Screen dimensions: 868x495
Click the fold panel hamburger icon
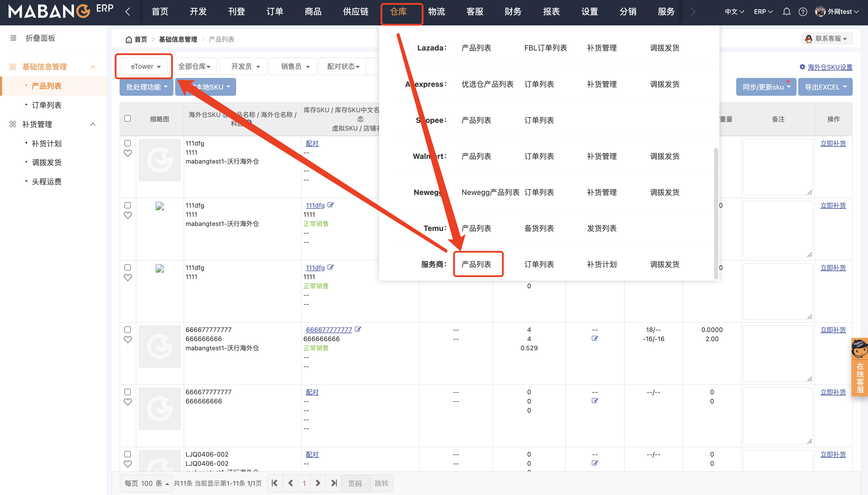(x=13, y=38)
